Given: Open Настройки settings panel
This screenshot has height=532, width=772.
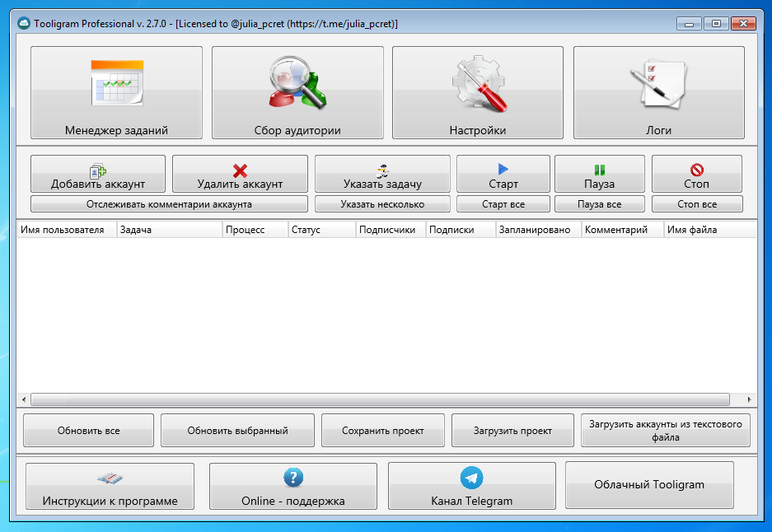Looking at the screenshot, I should 478,92.
